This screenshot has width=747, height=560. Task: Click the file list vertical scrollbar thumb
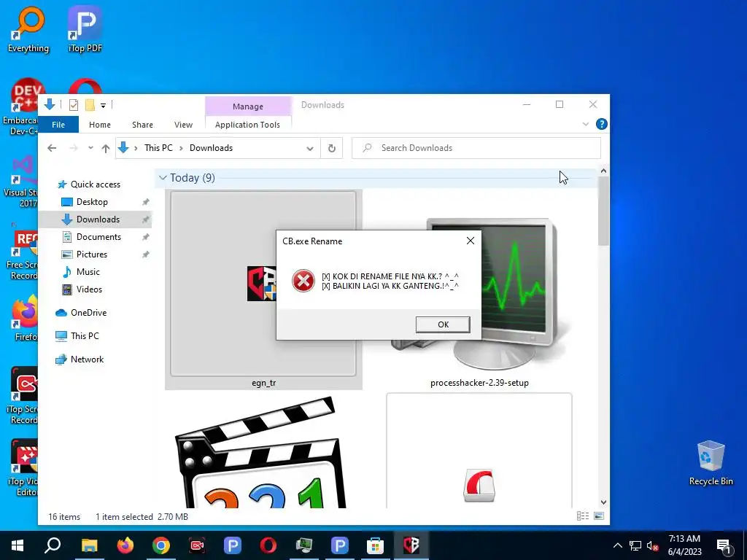(603, 211)
